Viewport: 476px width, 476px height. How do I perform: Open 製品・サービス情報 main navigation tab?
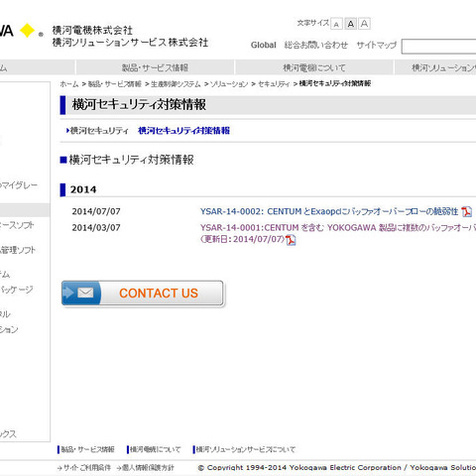[155, 67]
